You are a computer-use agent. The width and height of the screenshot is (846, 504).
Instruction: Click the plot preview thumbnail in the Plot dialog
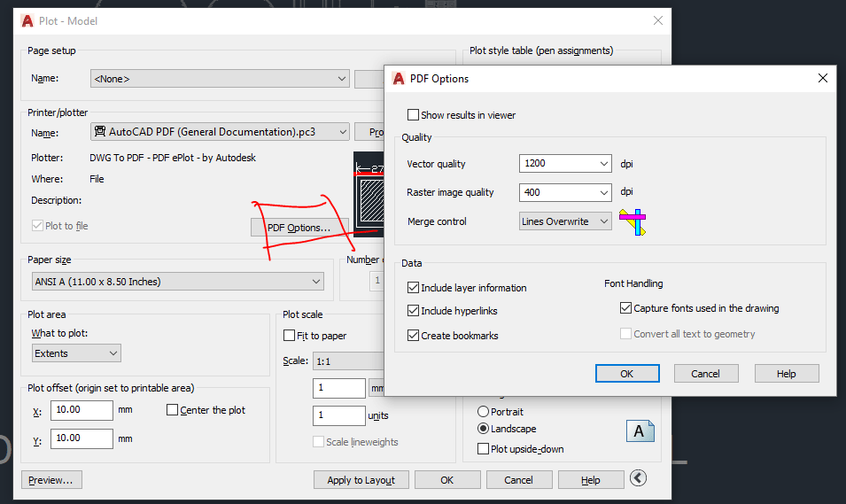tap(369, 194)
